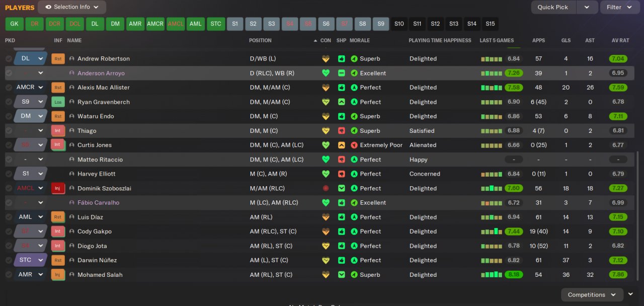
Task: Open Mohamed Salah's player profile
Action: pyautogui.click(x=100, y=275)
